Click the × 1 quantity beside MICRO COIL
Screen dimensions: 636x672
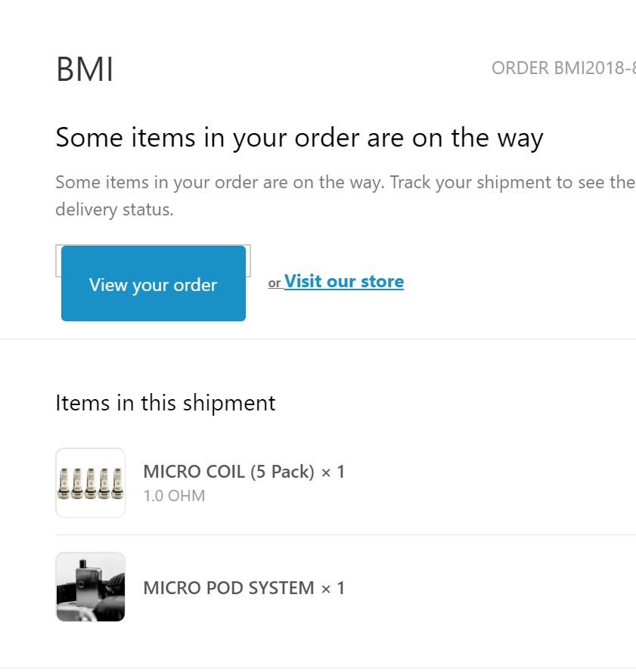click(x=333, y=472)
